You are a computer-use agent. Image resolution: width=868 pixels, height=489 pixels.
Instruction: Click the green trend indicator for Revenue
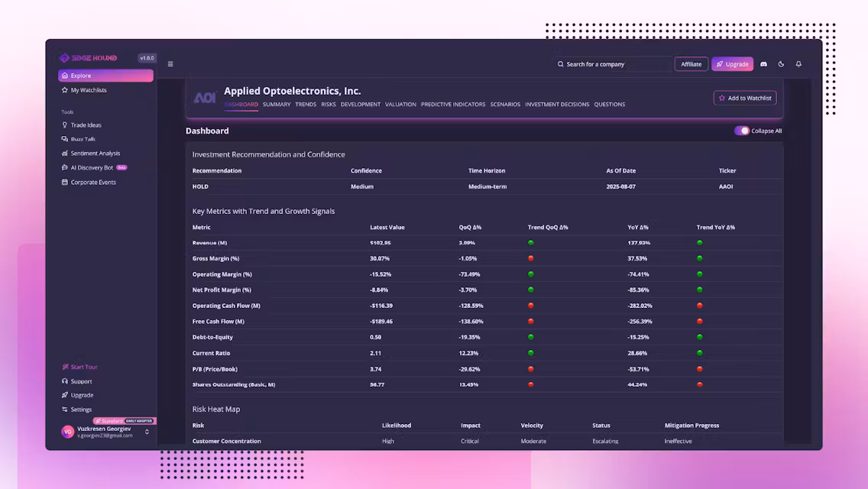tap(532, 242)
